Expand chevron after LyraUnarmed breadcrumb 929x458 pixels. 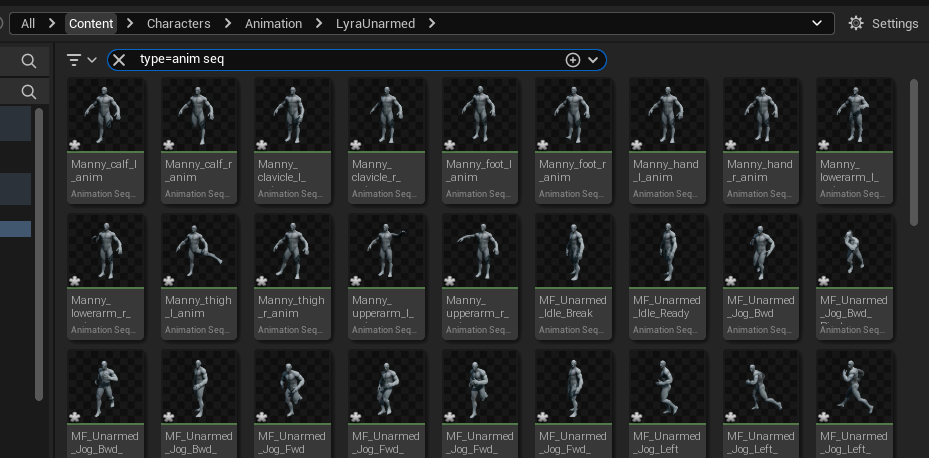[x=431, y=24]
